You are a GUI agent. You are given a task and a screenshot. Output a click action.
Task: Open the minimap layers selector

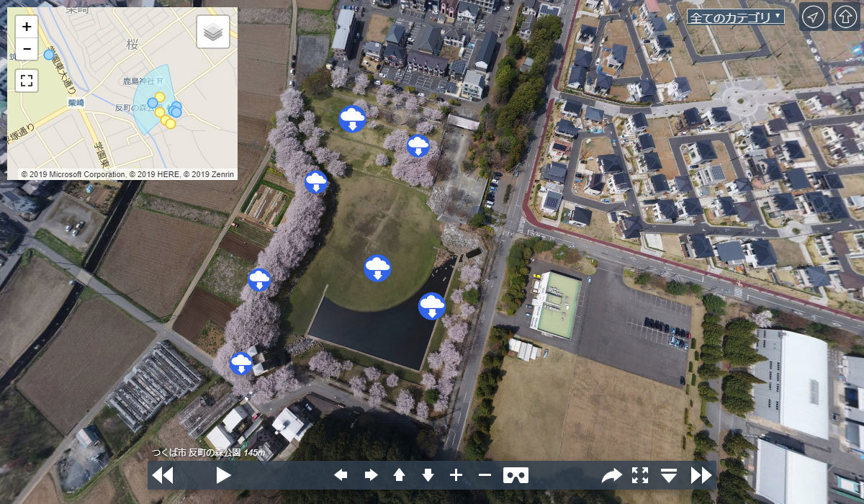pos(213,32)
